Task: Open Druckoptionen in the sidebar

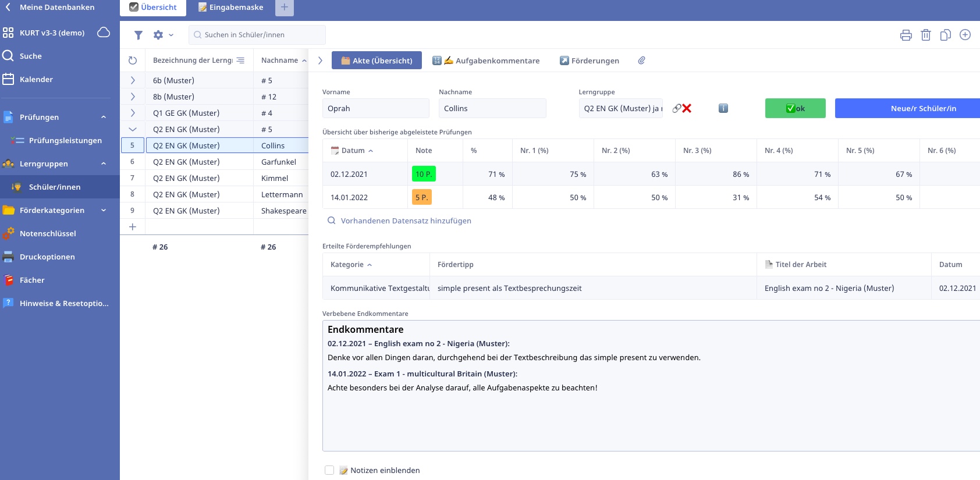Action: [47, 257]
